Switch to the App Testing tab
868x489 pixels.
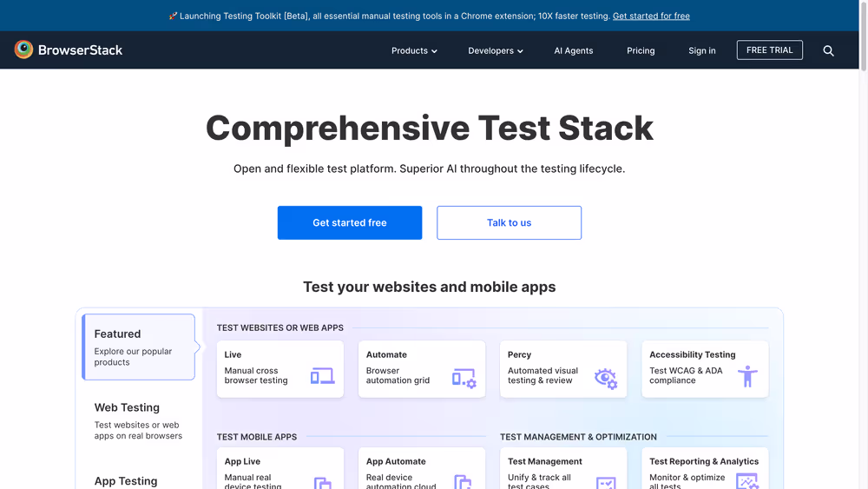(x=126, y=480)
